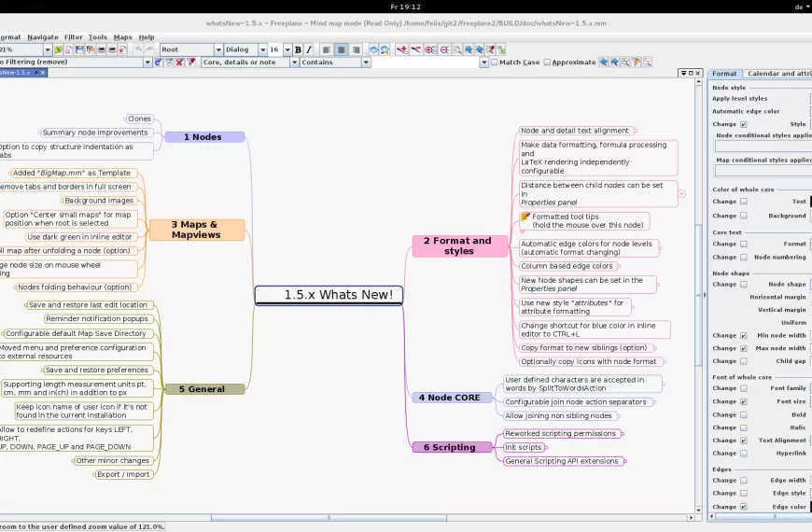
Task: Toggle Bold text formatting
Action: 298,49
